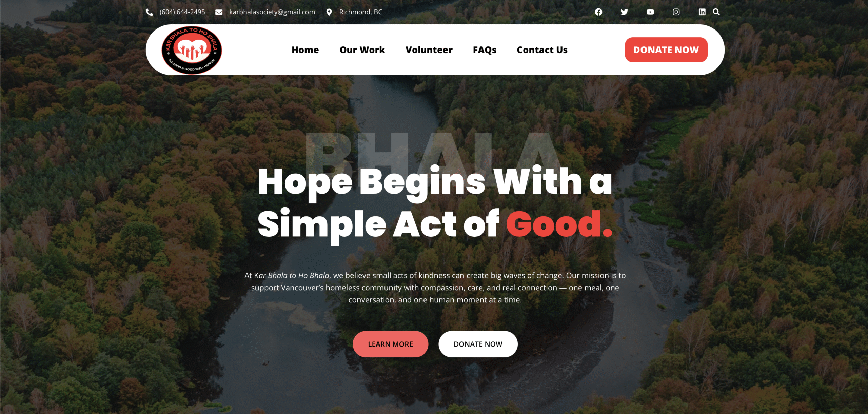Image resolution: width=868 pixels, height=414 pixels.
Task: Click the search magnifier icon
Action: (x=716, y=12)
